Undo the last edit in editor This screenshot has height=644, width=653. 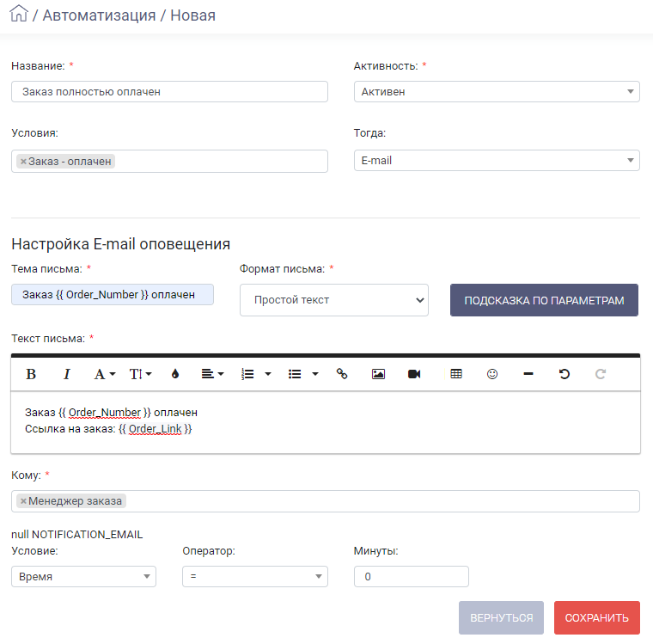click(x=565, y=374)
